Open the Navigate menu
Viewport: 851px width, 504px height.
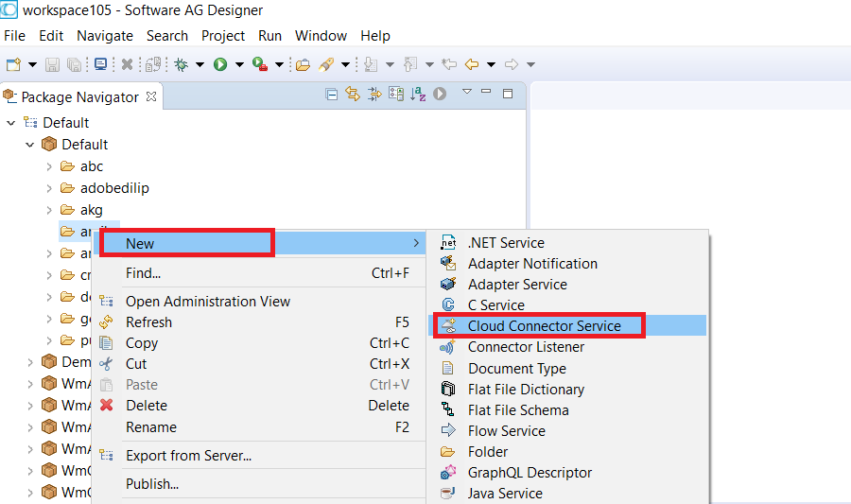[x=105, y=36]
